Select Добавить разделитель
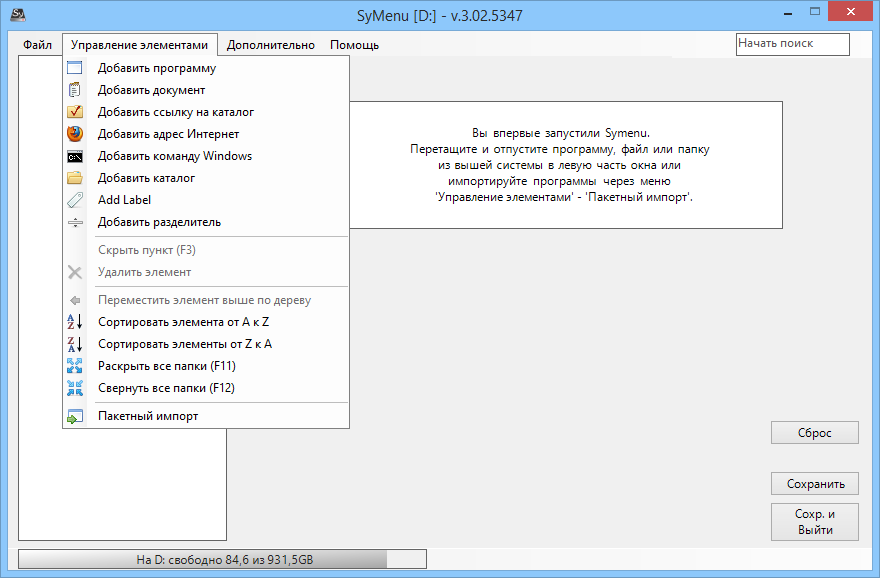Screen dimensions: 880x578 point(206,222)
